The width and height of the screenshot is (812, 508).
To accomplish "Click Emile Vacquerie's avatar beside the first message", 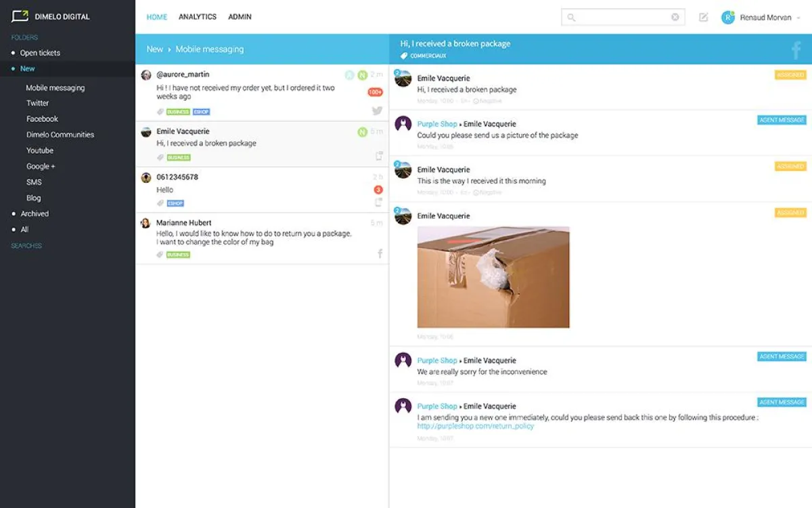I will coord(403,78).
